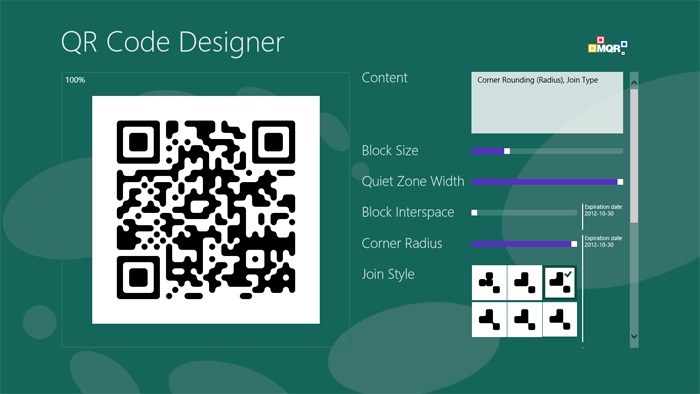Click the Block Size slider thumb
Image resolution: width=700 pixels, height=394 pixels.
click(507, 151)
